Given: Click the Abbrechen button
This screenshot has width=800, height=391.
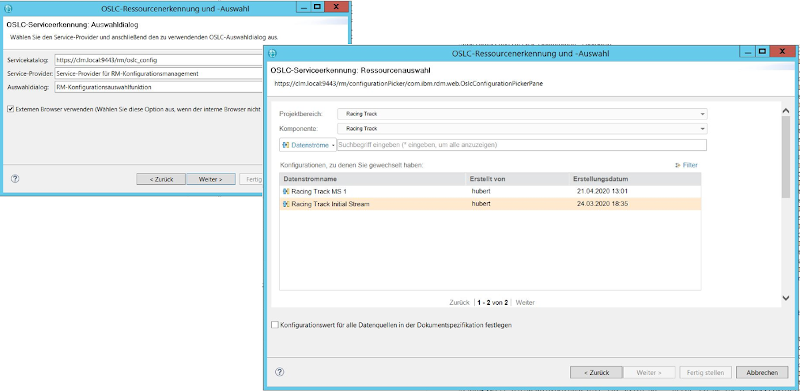Looking at the screenshot, I should click(x=762, y=373).
